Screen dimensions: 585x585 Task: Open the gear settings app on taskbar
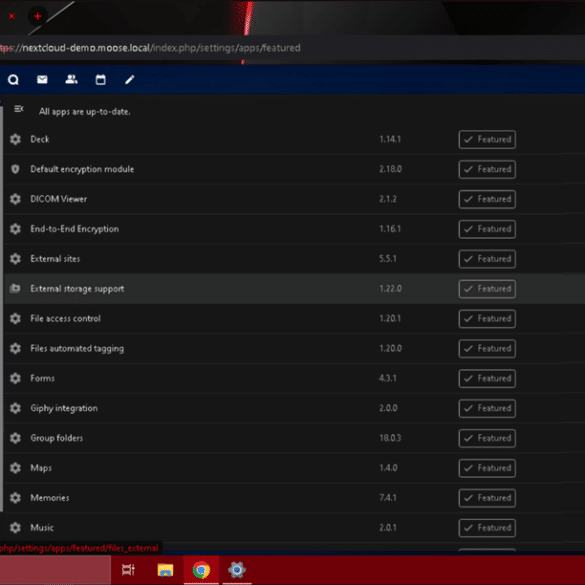click(237, 570)
